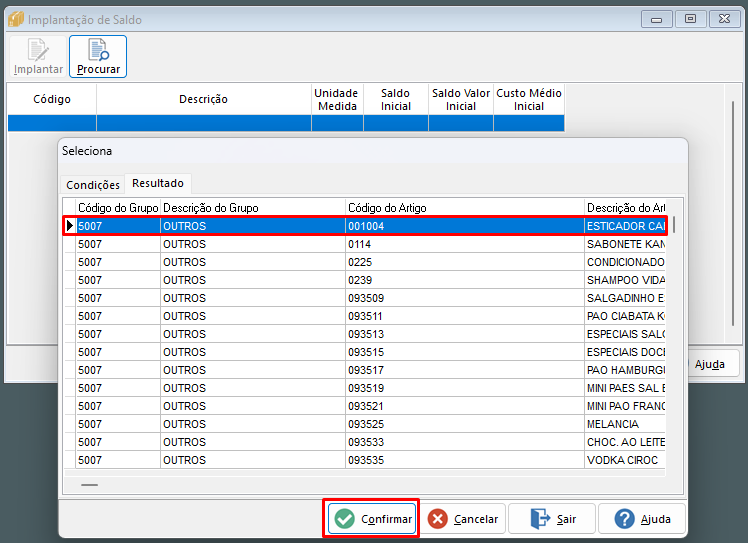Maximize the Implantação de Saldo window
This screenshot has width=748, height=543.
(x=690, y=19)
